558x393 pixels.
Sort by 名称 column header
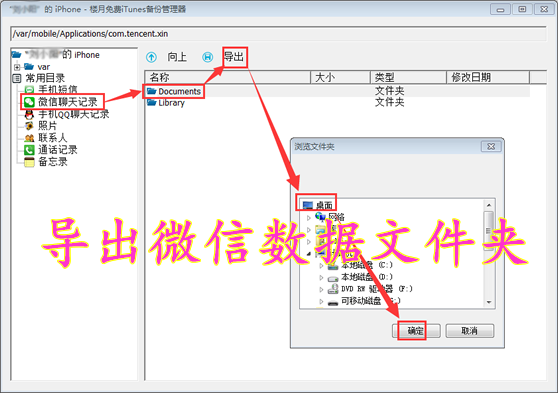point(228,77)
